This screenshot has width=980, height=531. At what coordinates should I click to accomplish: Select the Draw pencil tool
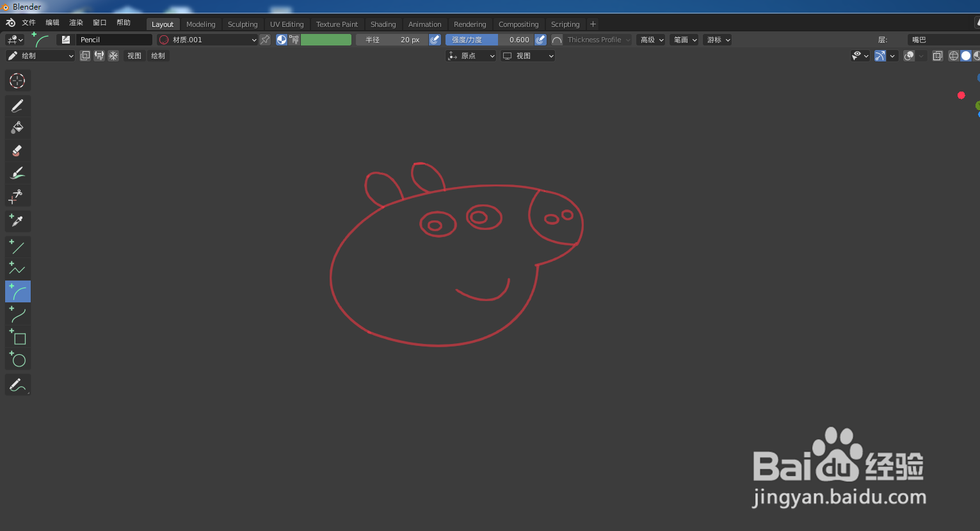(17, 104)
